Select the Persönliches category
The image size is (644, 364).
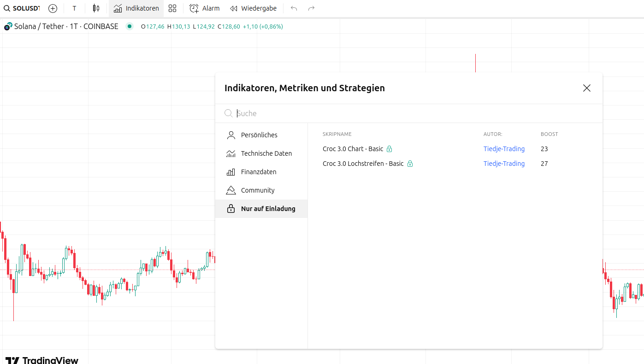[x=259, y=135]
